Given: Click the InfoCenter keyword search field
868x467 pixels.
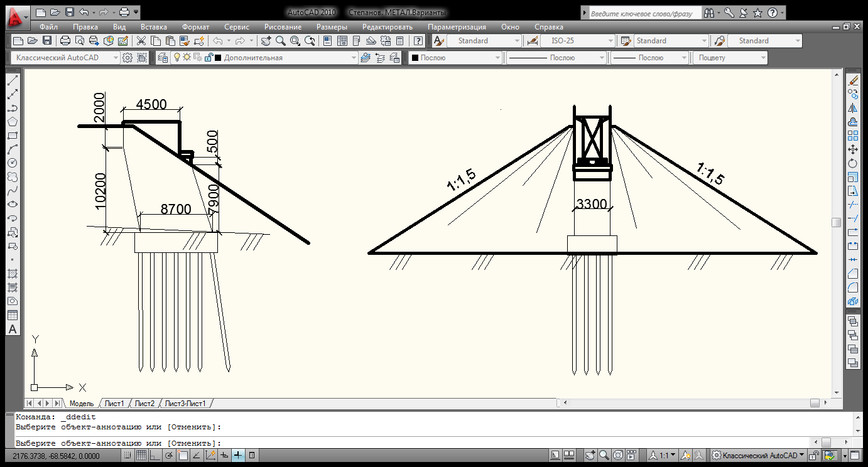Looking at the screenshot, I should click(645, 13).
